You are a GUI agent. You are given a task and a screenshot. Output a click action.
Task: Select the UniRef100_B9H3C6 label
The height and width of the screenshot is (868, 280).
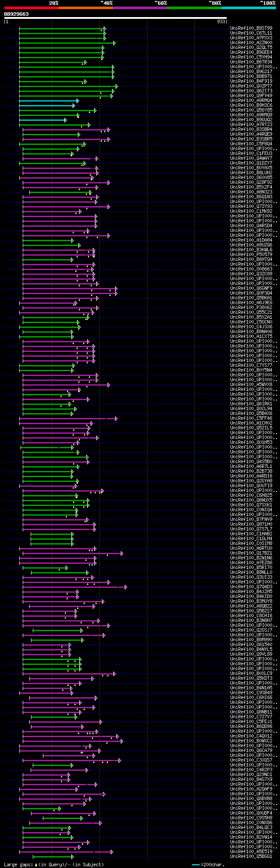[x=251, y=105]
